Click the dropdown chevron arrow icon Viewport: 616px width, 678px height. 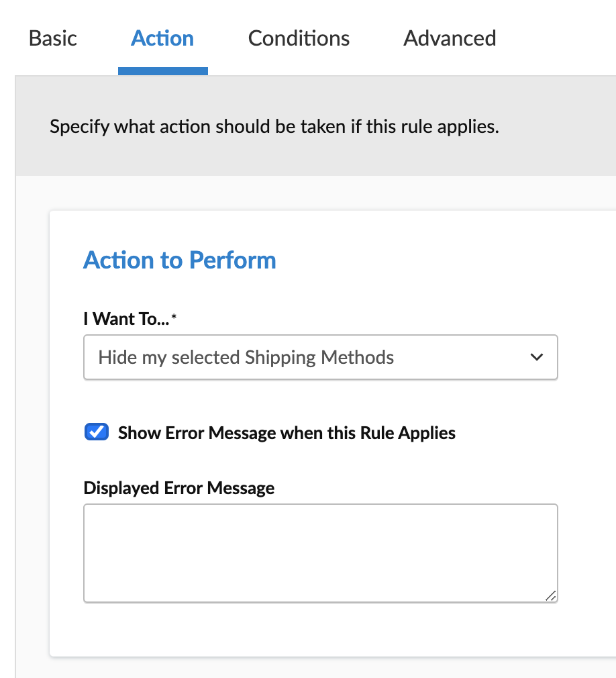[x=536, y=357]
